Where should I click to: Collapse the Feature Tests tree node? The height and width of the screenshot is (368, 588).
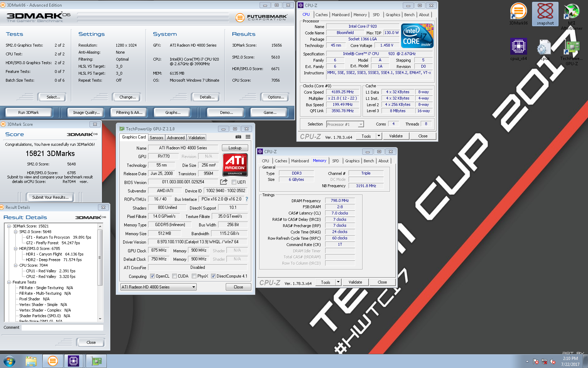(9, 282)
